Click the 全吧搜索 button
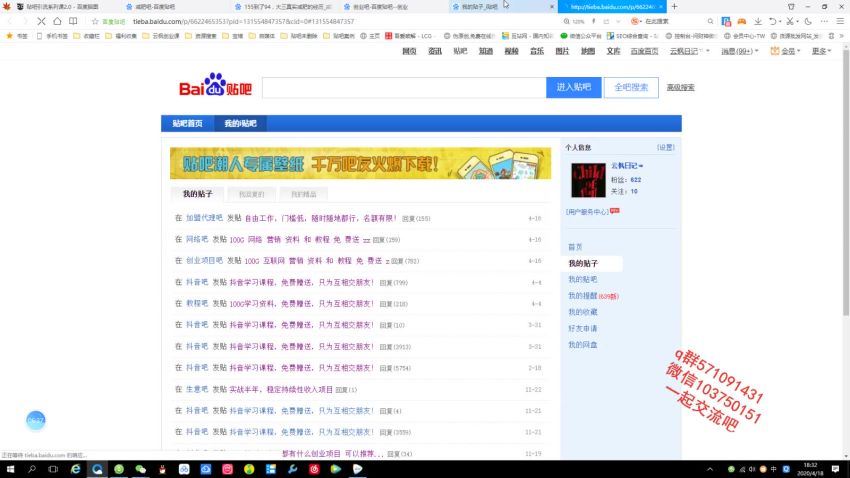The width and height of the screenshot is (850, 478). (631, 87)
